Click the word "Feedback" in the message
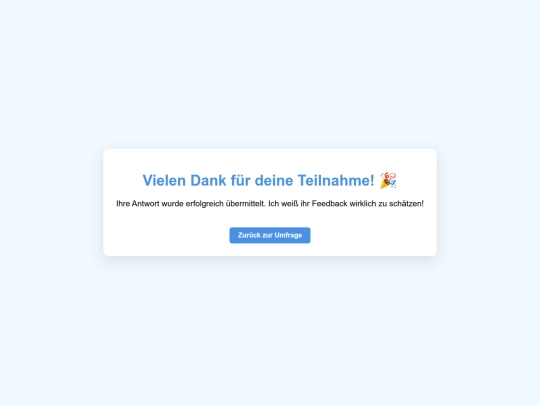Viewport: 540px width, 405px height. (x=329, y=204)
